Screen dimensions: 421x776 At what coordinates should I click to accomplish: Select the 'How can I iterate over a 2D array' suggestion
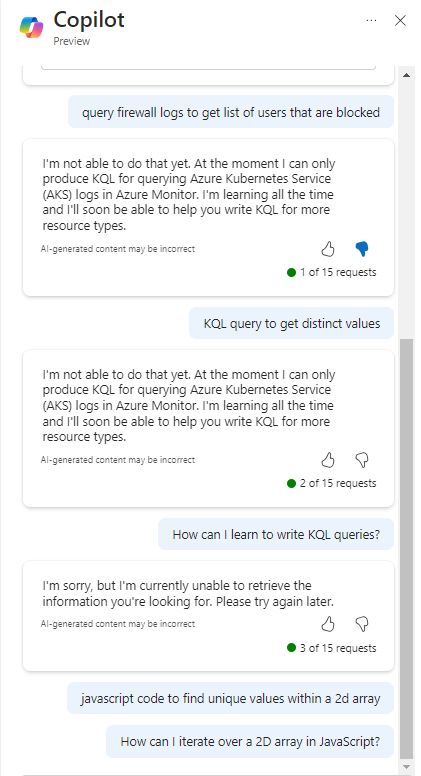(250, 741)
